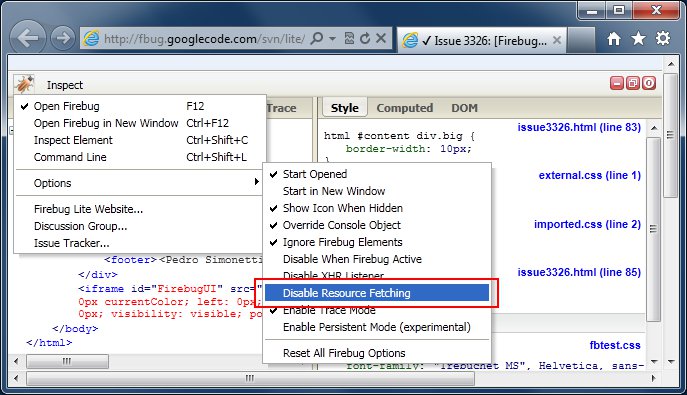Toggle Disable XHR Listener option

pos(377,275)
